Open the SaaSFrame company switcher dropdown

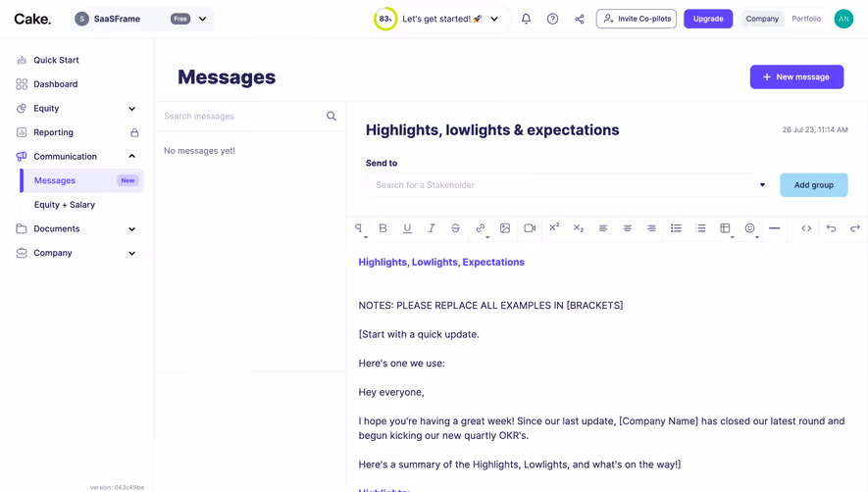(143, 19)
